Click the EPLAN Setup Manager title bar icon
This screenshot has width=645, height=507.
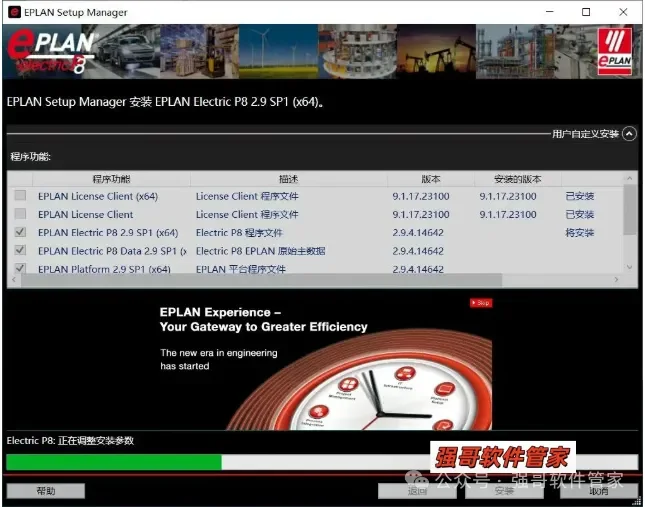tap(14, 12)
